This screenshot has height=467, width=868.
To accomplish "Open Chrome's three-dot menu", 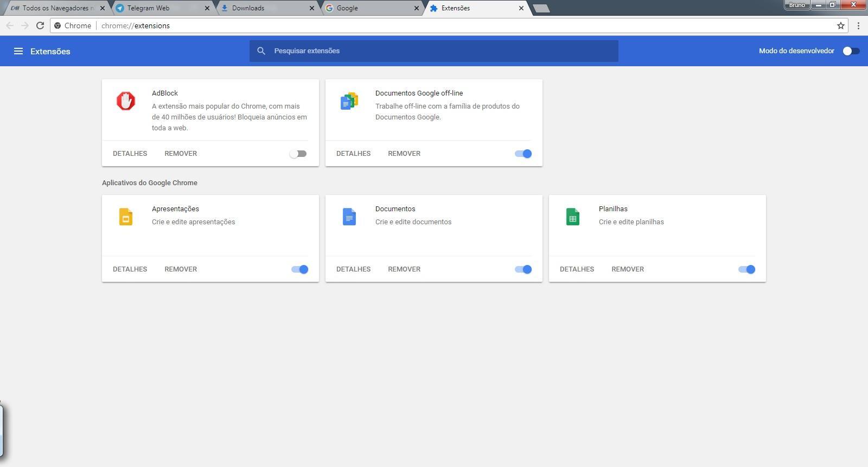I will click(858, 26).
